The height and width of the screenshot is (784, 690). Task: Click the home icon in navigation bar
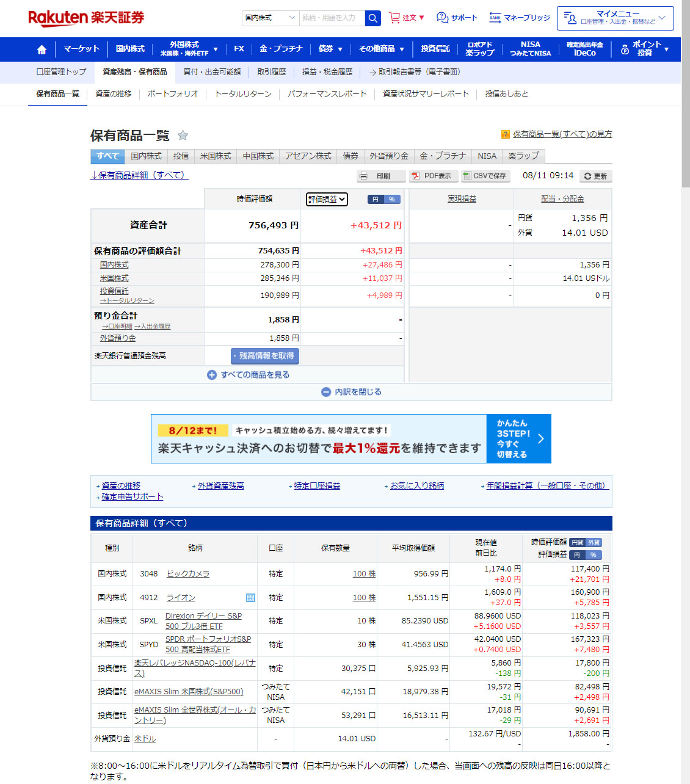click(42, 49)
